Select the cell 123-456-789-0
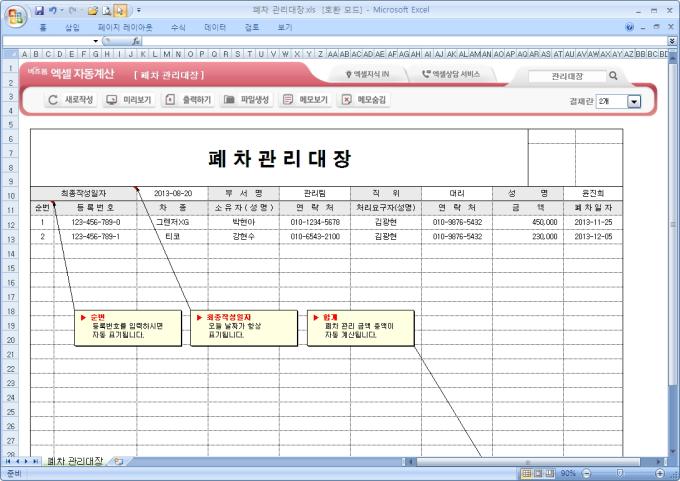 click(x=95, y=222)
